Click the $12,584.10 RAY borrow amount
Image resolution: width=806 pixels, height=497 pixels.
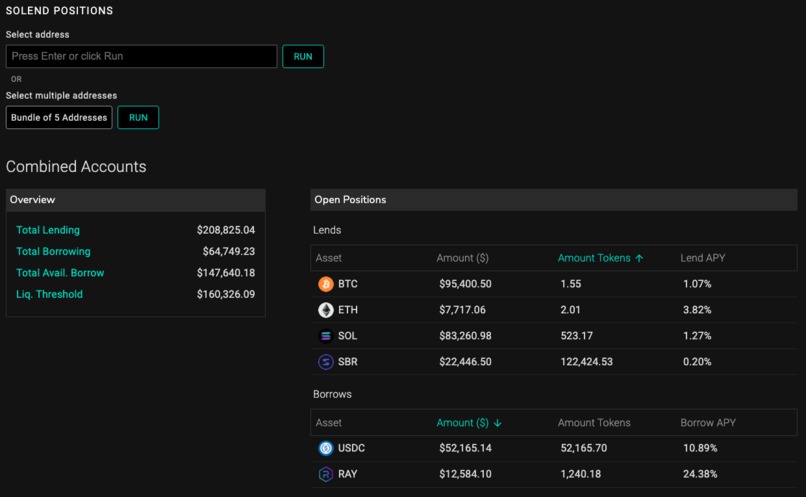pyautogui.click(x=465, y=474)
